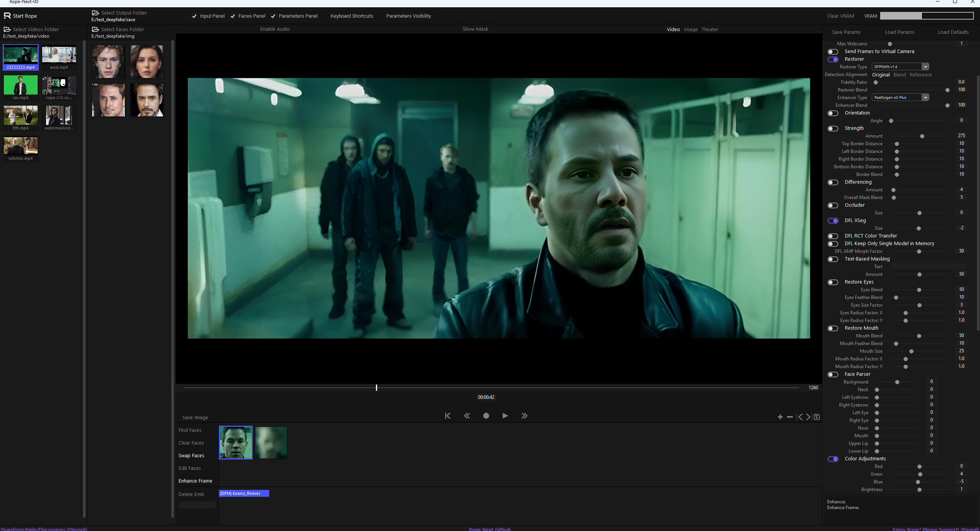This screenshot has height=531, width=980.
Task: Toggle the Restorer switch off
Action: click(833, 59)
